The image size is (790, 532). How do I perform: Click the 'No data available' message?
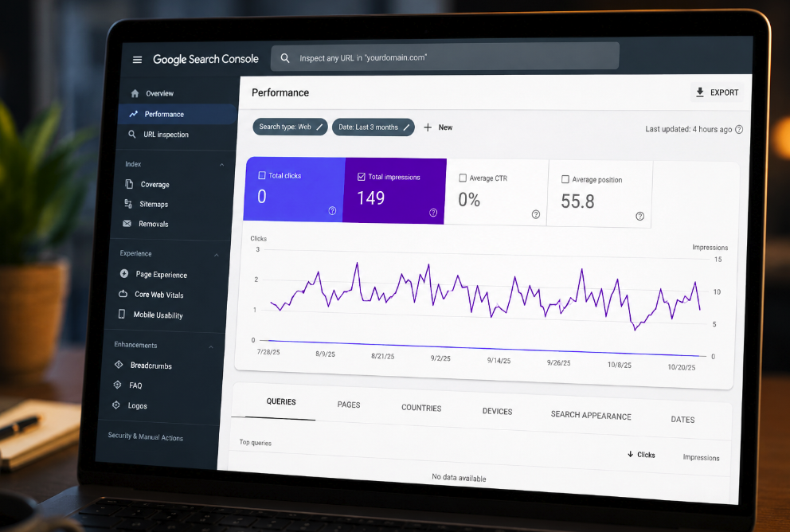(459, 478)
